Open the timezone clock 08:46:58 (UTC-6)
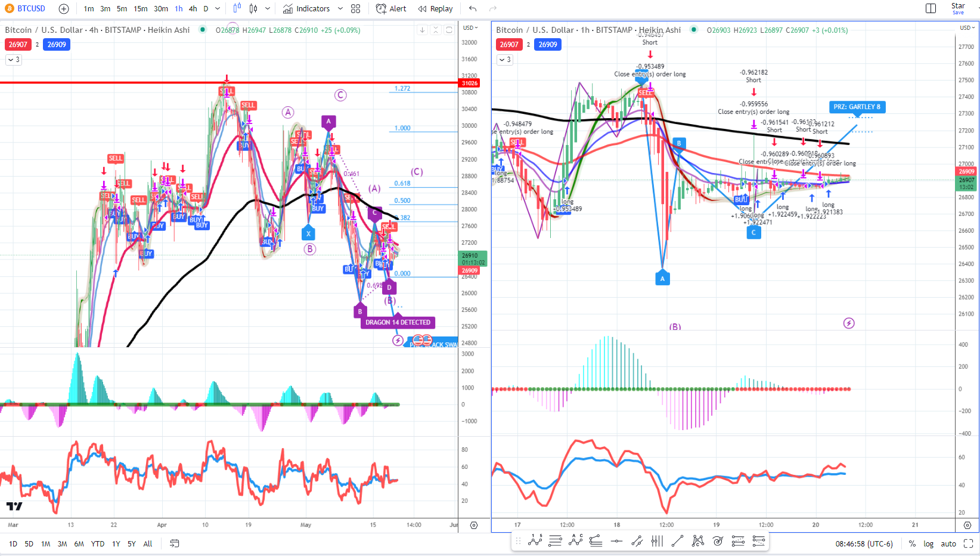Screen dimensions: 980x556 (864, 543)
